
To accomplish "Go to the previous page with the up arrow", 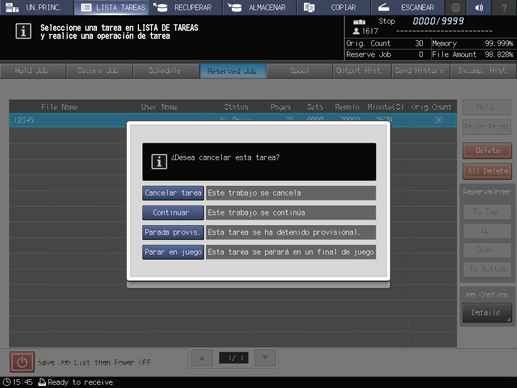I will pyautogui.click(x=202, y=358).
